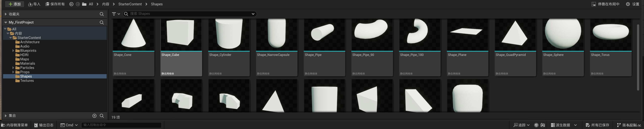Click the trace snapshot camera icon

click(x=543, y=125)
